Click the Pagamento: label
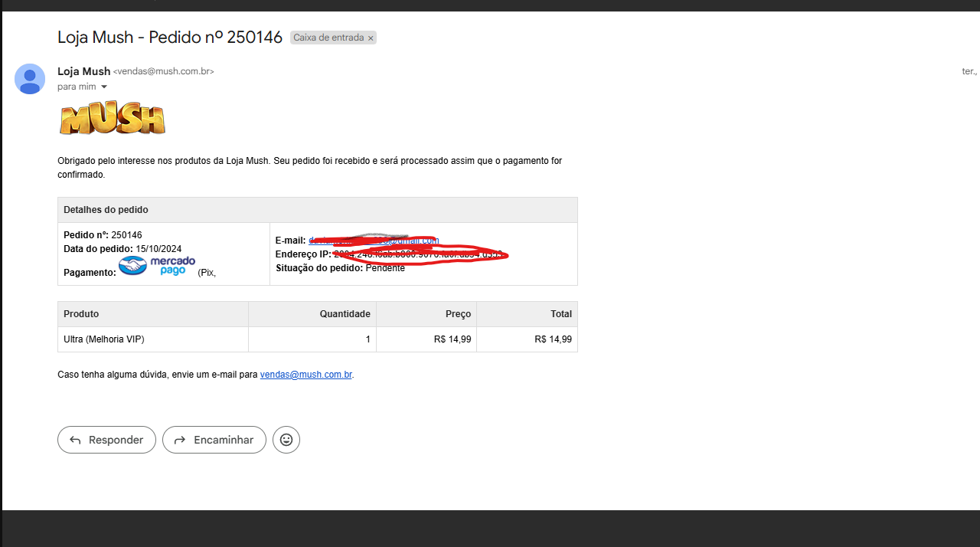Screen dimensions: 980x547 (90, 272)
